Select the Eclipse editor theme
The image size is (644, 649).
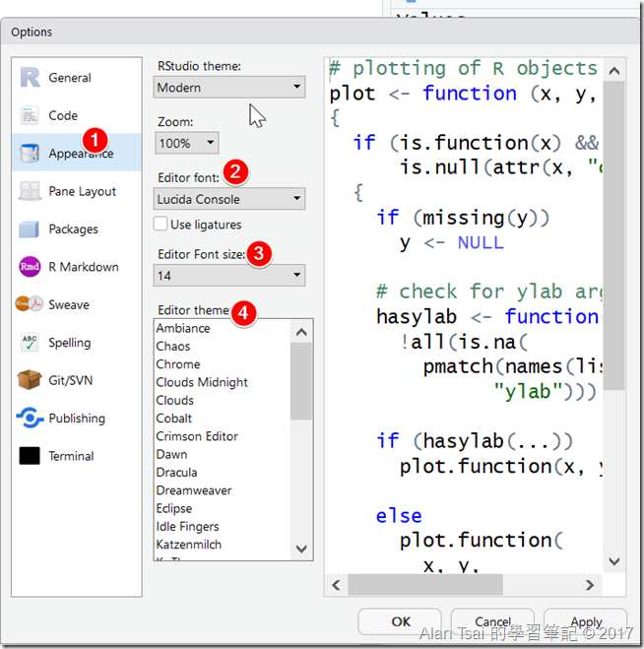coord(223,508)
